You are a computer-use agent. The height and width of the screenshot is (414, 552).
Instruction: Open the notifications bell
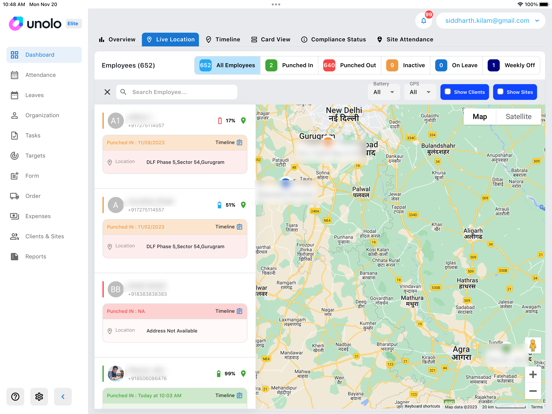pyautogui.click(x=424, y=21)
